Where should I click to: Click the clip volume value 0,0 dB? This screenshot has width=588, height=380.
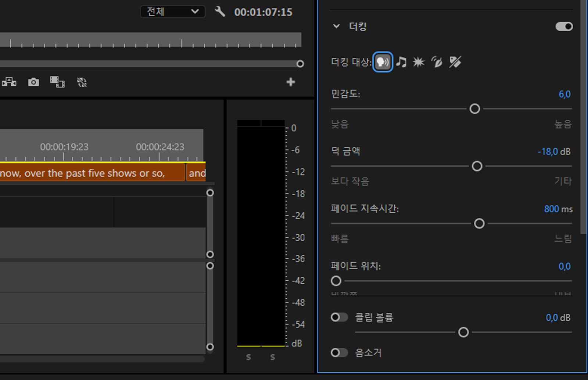coord(558,317)
